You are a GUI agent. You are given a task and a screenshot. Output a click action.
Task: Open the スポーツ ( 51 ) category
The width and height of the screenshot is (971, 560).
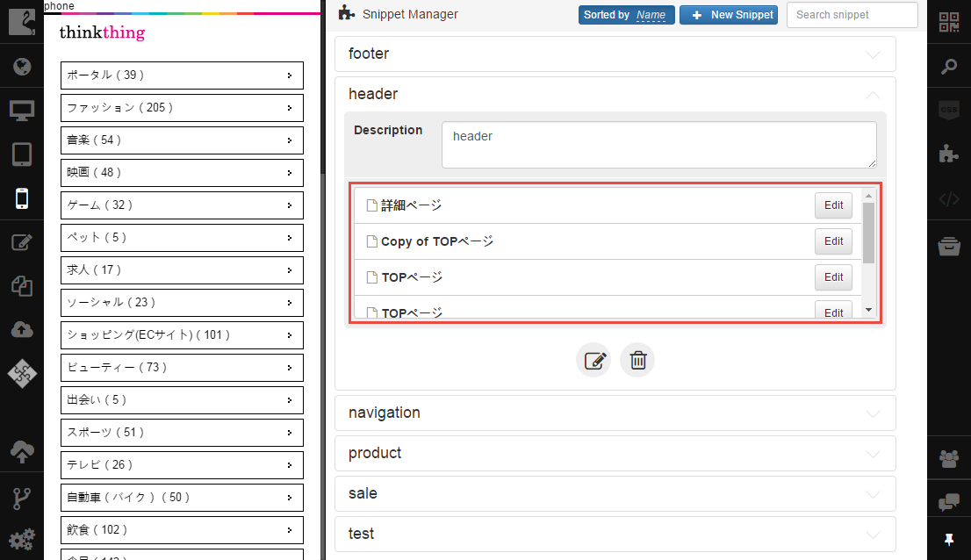182,433
